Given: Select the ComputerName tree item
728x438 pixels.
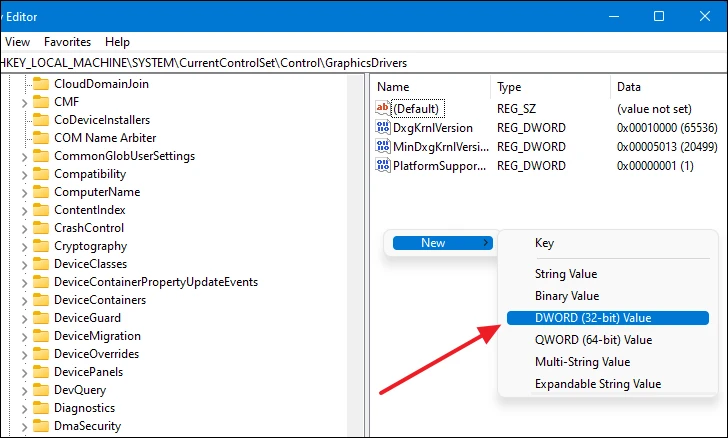Looking at the screenshot, I should point(96,192).
